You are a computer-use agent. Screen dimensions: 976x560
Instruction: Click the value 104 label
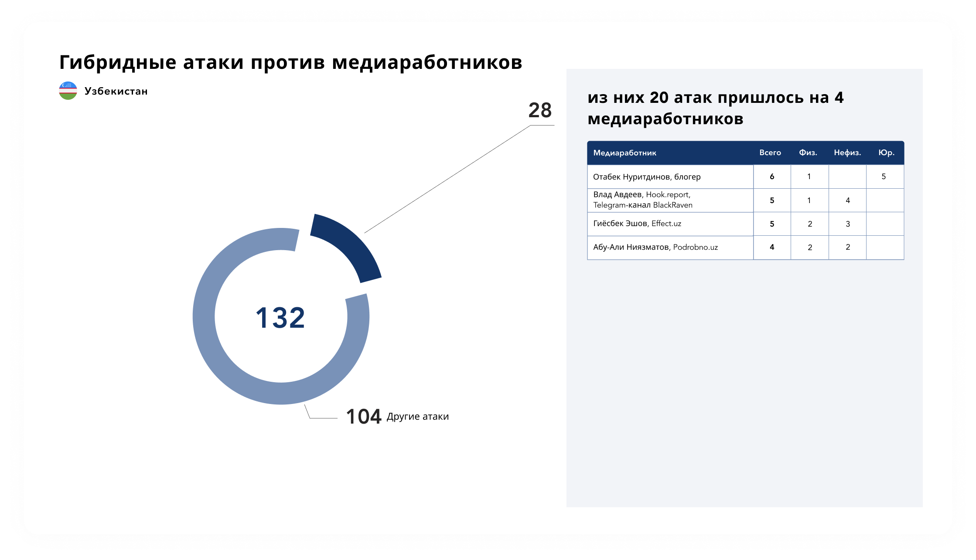point(364,417)
